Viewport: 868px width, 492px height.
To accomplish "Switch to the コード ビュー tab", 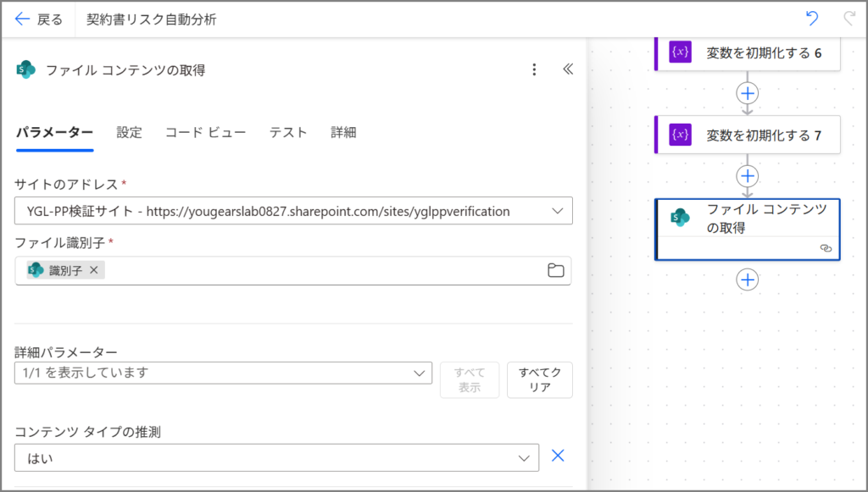I will (x=205, y=132).
